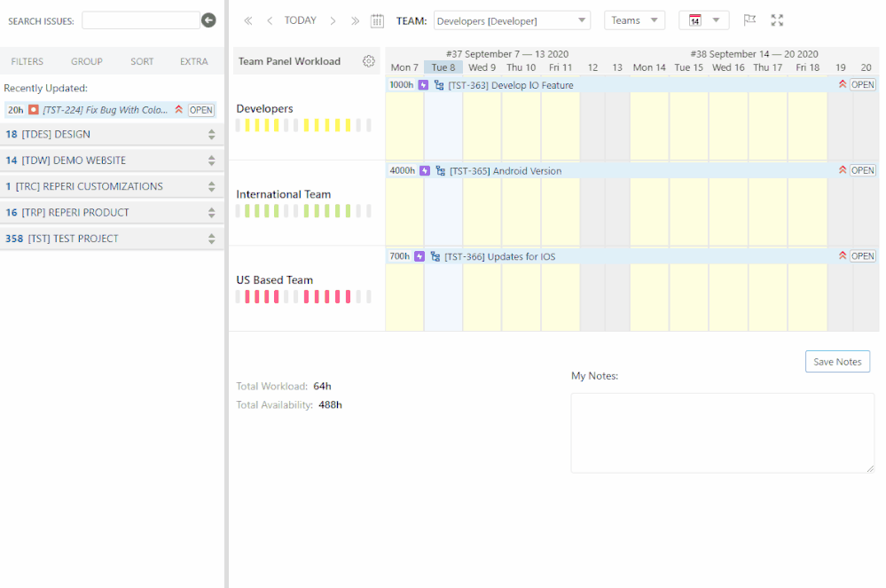Open TST-224 Fix Bug With Colo... issue
Image resolution: width=886 pixels, height=588 pixels.
click(x=106, y=110)
